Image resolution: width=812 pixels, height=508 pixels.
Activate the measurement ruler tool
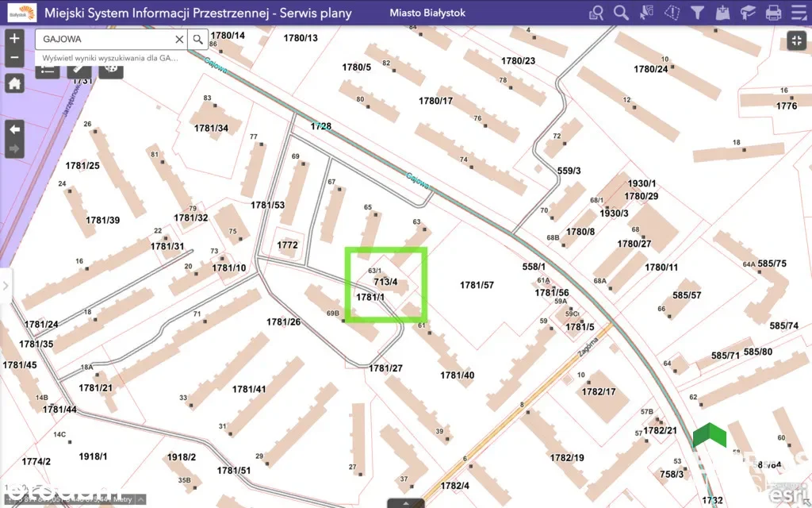[79, 69]
